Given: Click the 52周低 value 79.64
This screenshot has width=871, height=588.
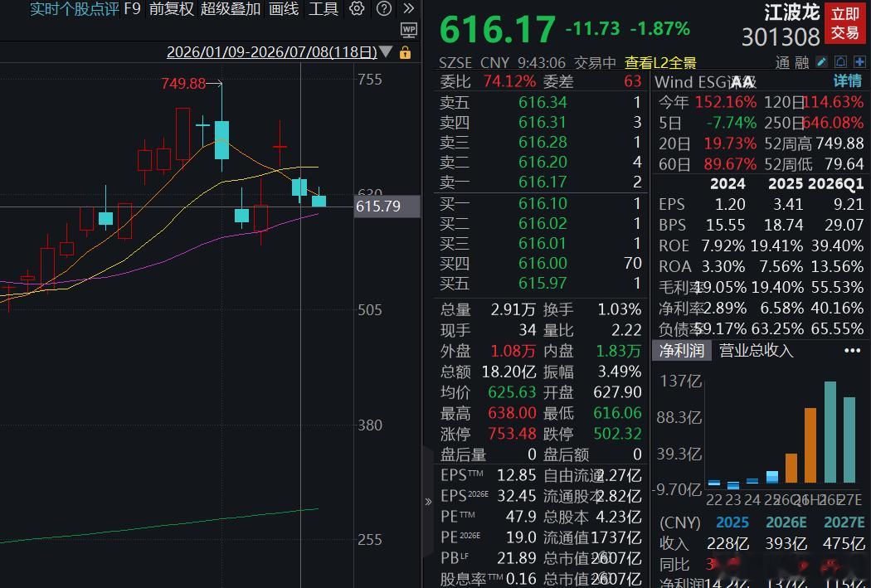Looking at the screenshot, I should 844,164.
